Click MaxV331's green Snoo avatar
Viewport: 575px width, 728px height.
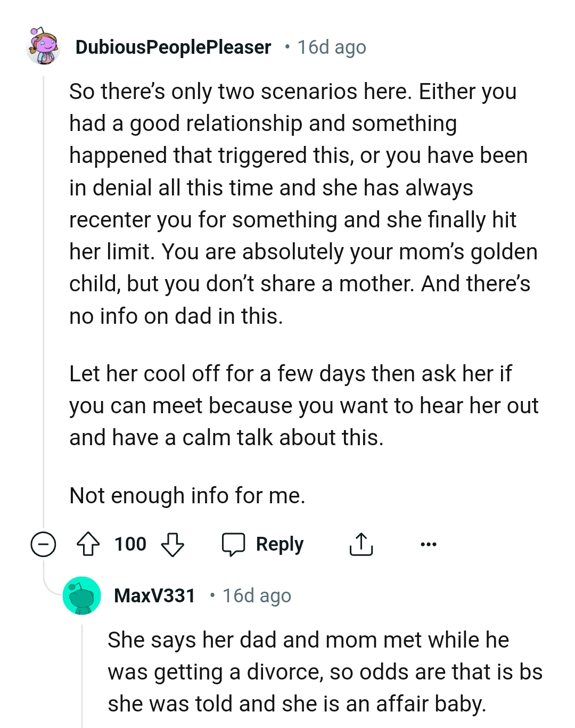click(x=82, y=595)
